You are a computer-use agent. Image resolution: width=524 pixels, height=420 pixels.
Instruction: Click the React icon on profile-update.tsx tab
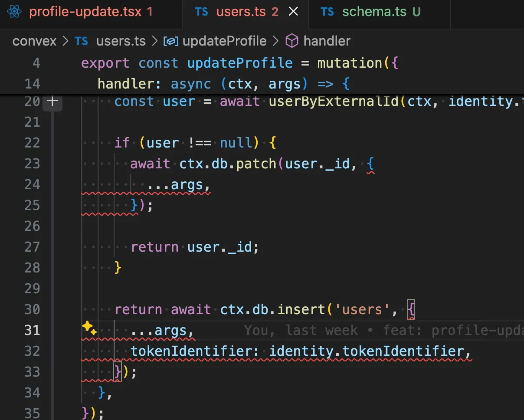coord(14,12)
